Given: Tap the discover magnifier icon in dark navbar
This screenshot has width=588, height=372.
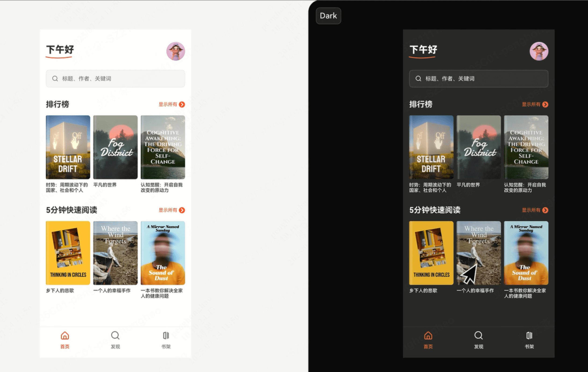Looking at the screenshot, I should [x=479, y=336].
